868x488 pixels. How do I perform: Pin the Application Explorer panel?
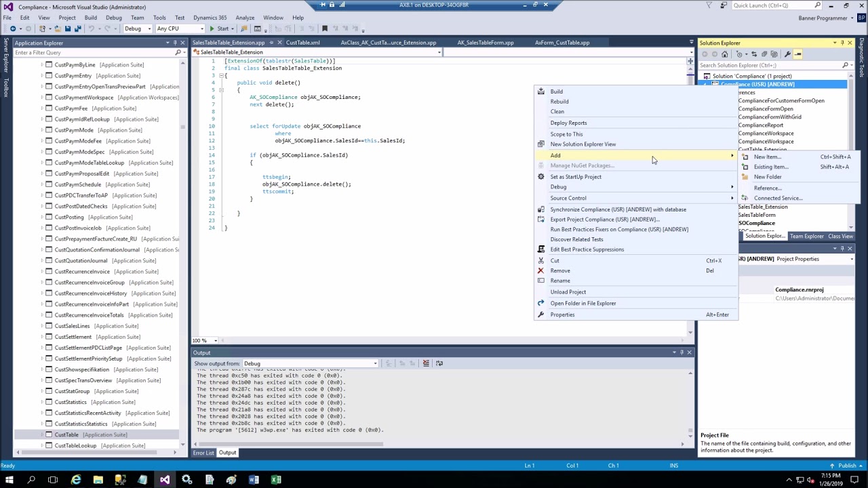pyautogui.click(x=176, y=43)
